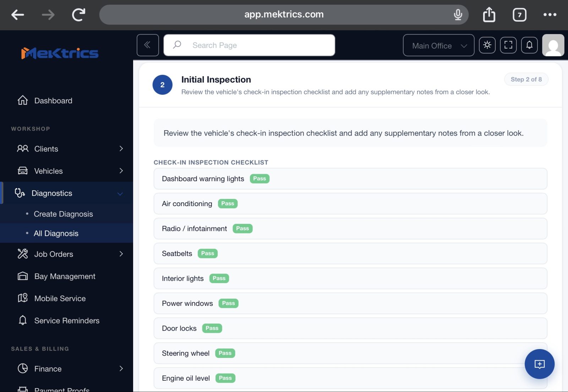The image size is (568, 392).
Task: Click the Initial Inspection step heading
Action: coord(216,79)
